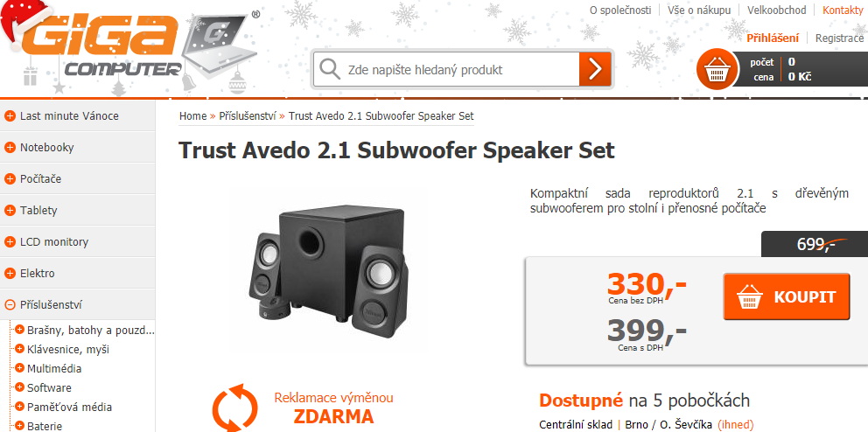Collapse the Příslušenství category minus icon
Viewport: 868px width, 432px height.
coord(10,305)
